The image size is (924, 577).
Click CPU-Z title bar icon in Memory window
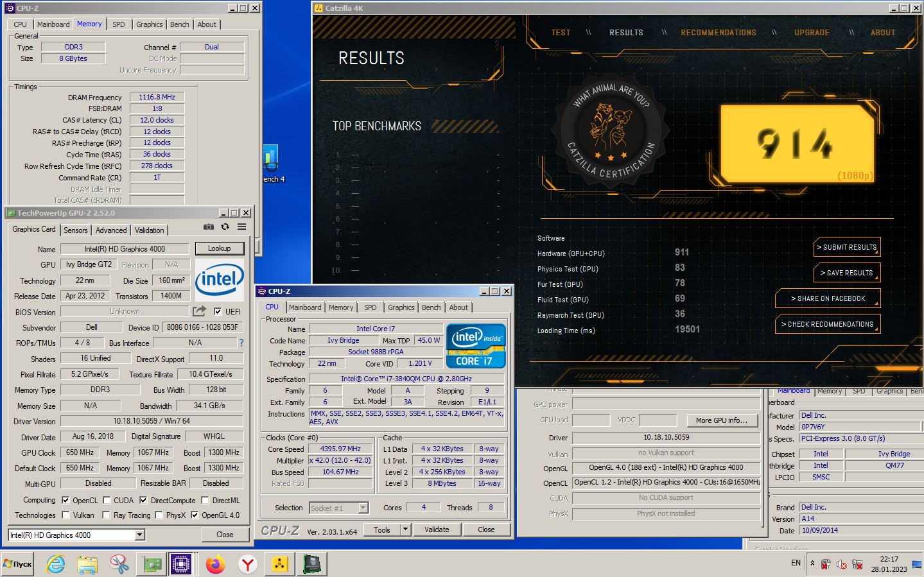coord(10,8)
